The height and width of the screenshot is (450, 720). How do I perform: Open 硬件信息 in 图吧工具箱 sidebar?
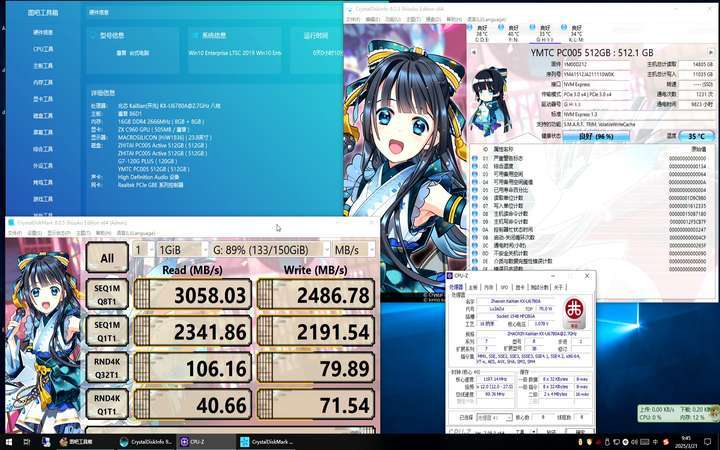43,32
